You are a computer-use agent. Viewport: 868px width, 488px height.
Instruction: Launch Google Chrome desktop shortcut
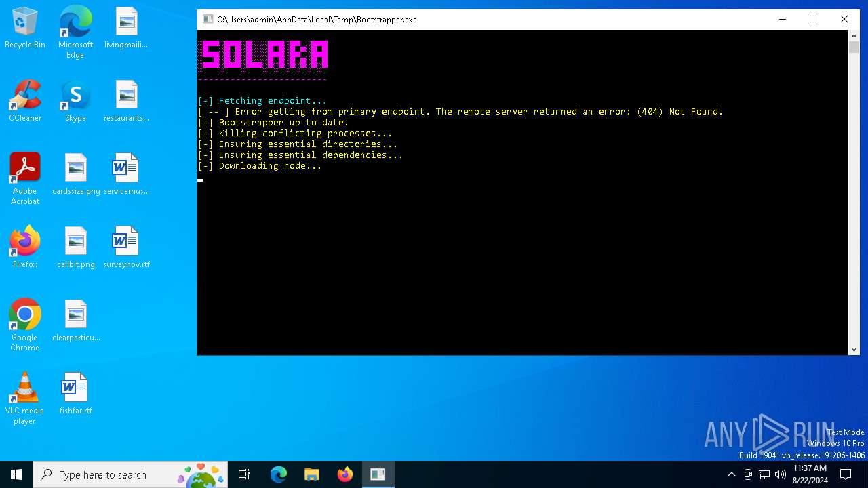(25, 325)
